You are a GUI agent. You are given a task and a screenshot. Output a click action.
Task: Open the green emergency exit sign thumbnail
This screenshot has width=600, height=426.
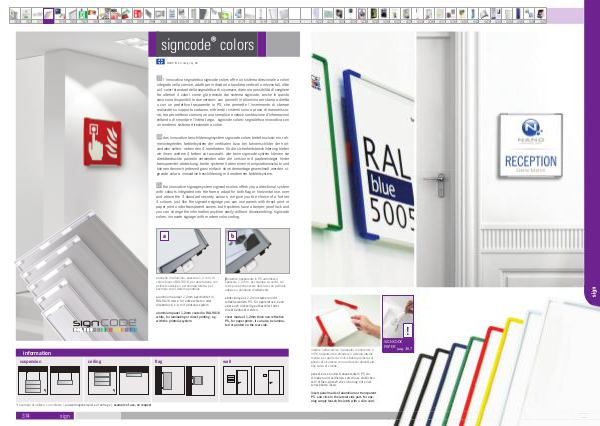[82, 15]
